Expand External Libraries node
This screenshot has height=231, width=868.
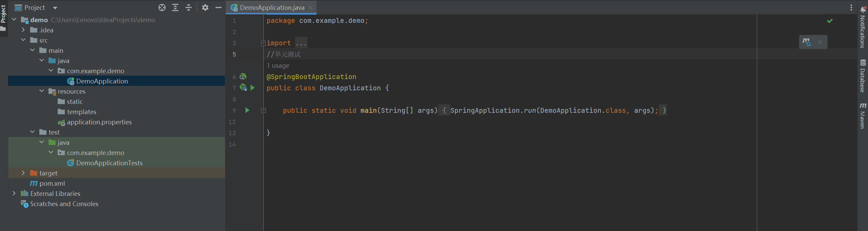(x=14, y=194)
